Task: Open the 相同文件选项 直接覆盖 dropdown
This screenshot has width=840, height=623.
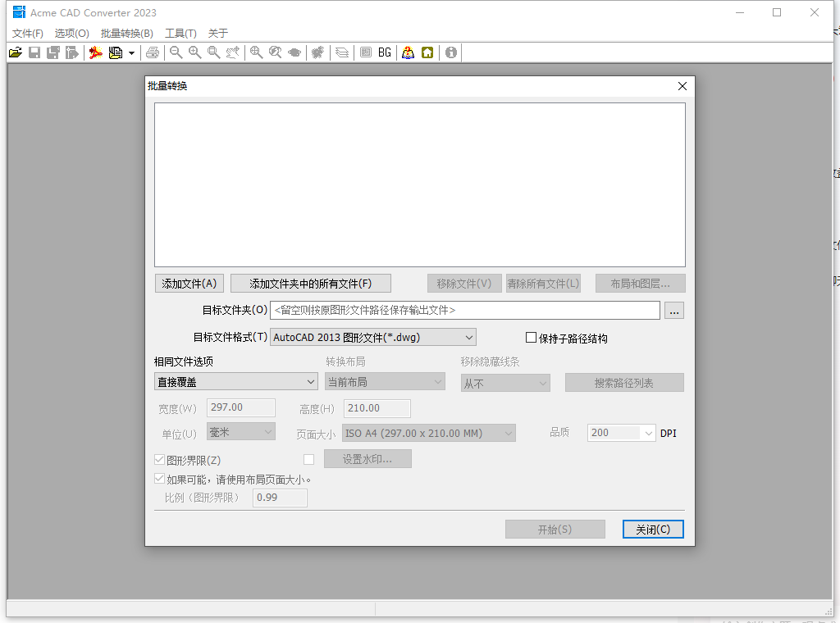Action: (235, 382)
